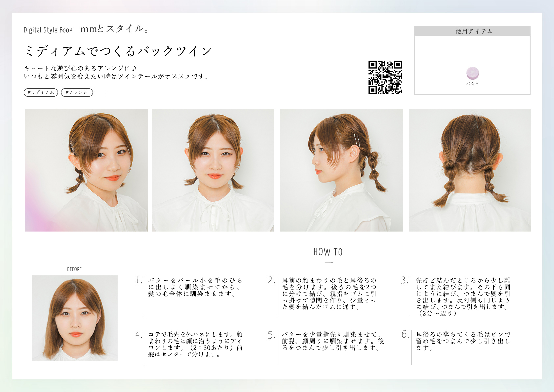Open the side profile photo
This screenshot has width=554, height=392.
(341, 170)
